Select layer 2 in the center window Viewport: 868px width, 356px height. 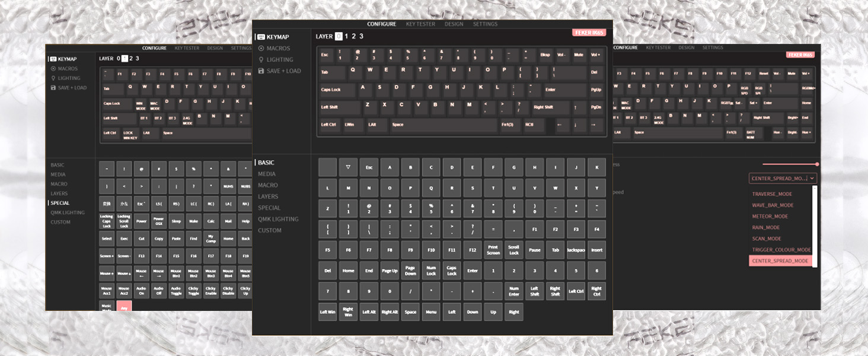(x=354, y=36)
